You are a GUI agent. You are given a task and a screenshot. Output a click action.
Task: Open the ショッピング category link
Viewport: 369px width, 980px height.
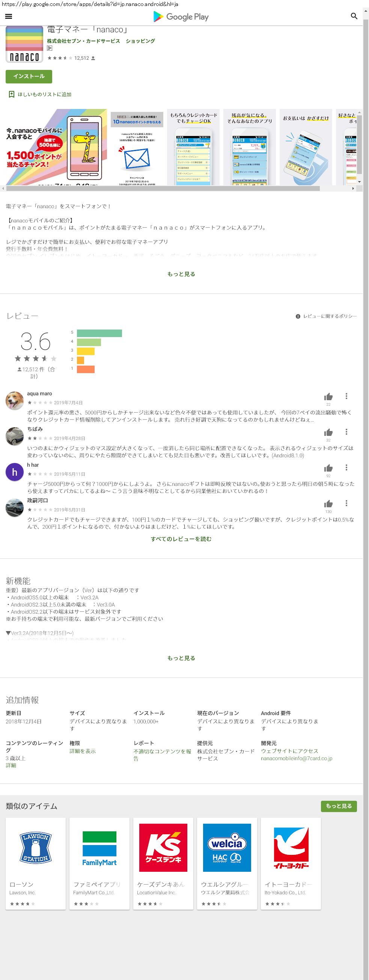point(140,41)
